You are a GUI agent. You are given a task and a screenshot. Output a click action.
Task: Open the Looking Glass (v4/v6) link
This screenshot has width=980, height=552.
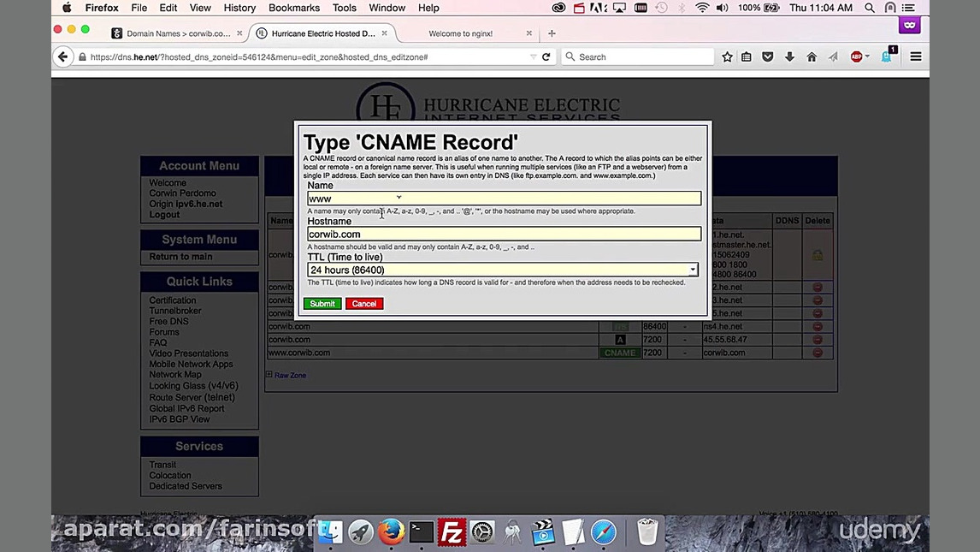(194, 386)
